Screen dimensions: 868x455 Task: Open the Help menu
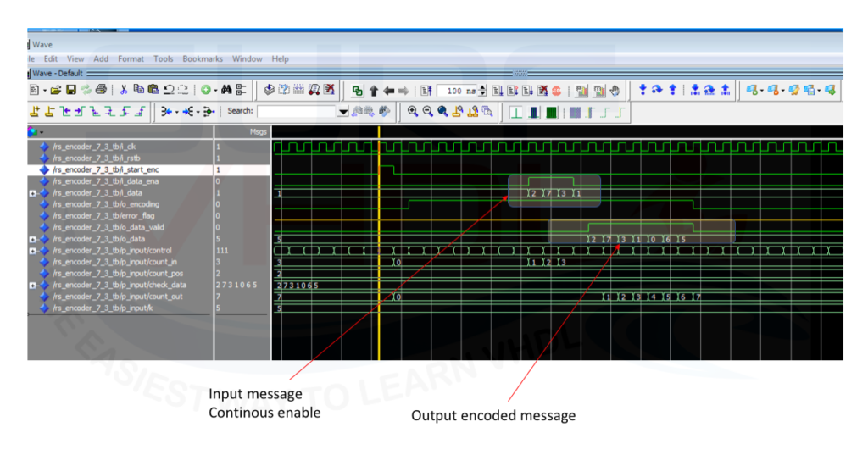point(280,58)
